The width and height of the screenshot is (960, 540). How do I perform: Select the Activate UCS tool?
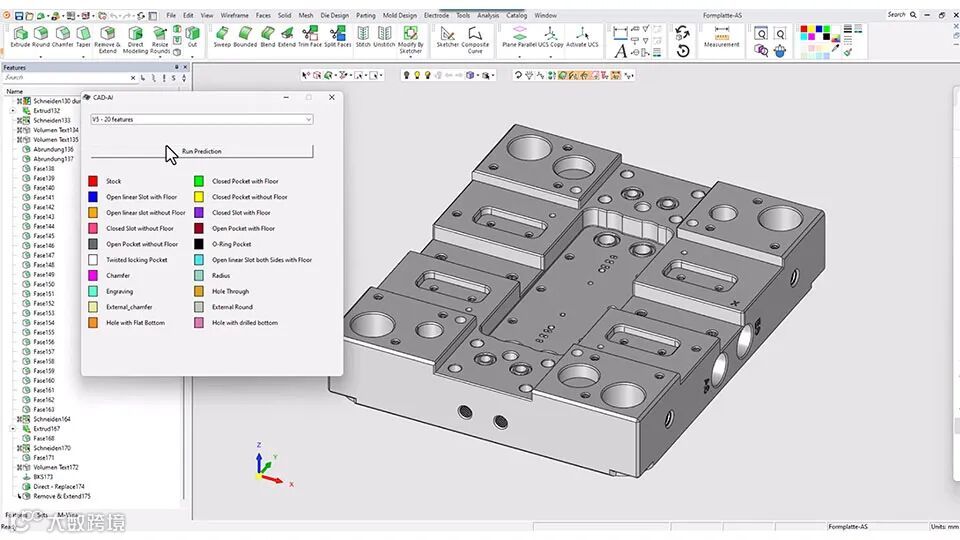[x=582, y=37]
